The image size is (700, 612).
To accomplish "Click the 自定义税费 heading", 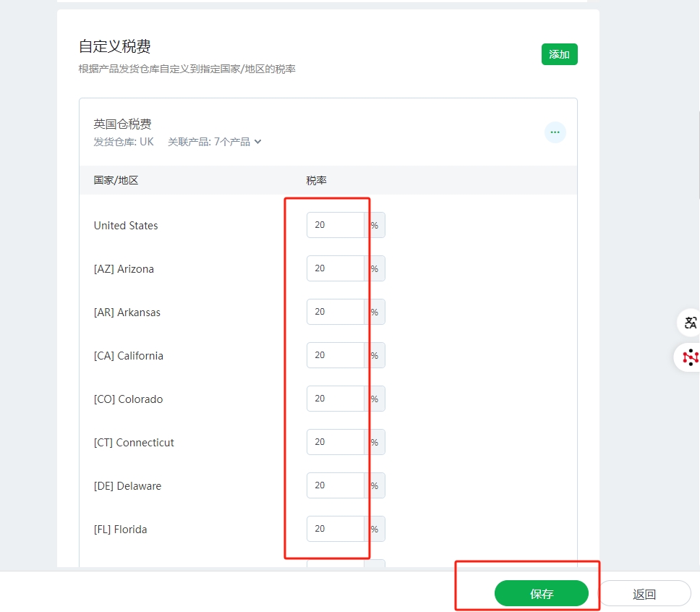I will coord(115,46).
